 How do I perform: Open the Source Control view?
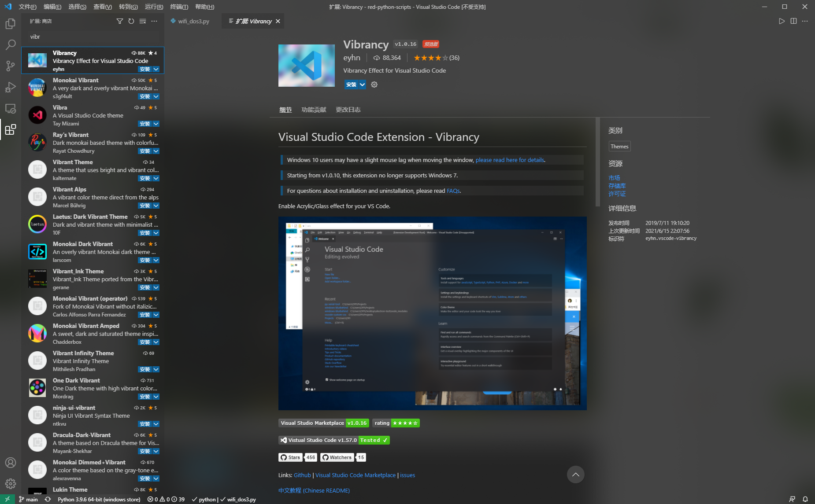coord(11,66)
